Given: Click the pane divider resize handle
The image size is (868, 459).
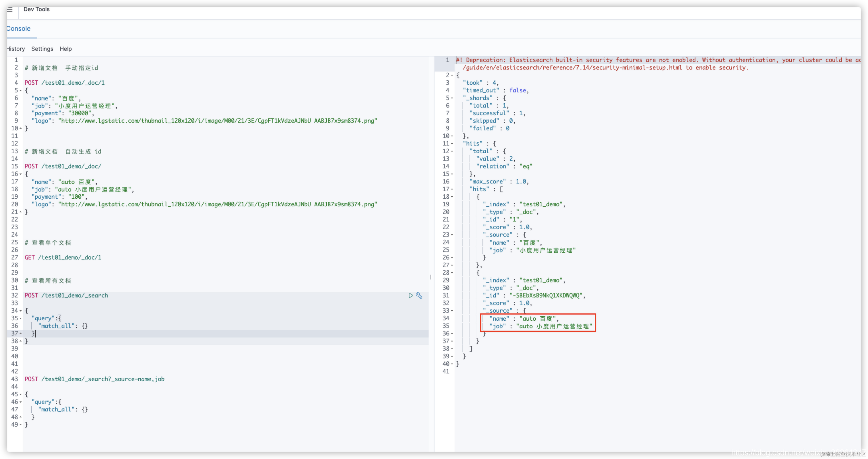Looking at the screenshot, I should (431, 277).
